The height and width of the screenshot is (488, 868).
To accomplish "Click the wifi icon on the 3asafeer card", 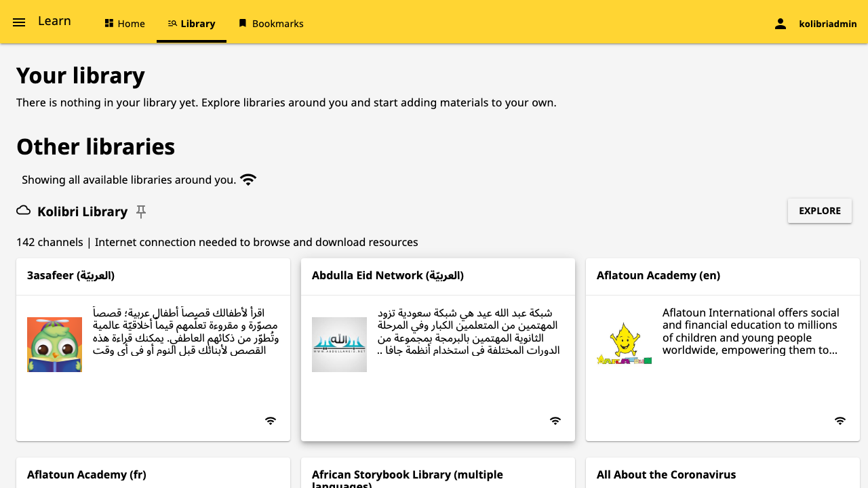I will (x=271, y=421).
